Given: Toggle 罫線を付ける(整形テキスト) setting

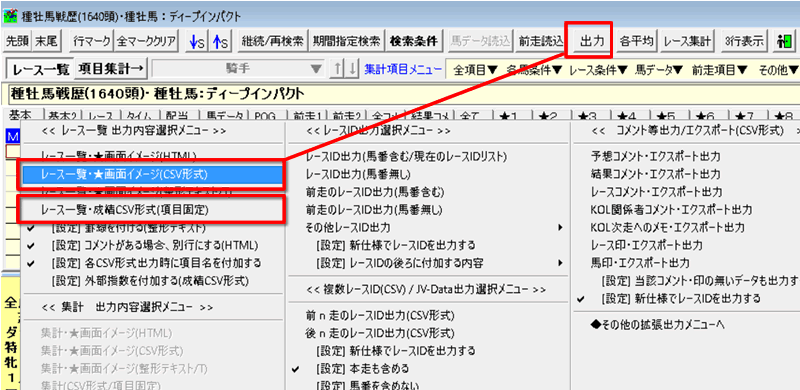Looking at the screenshot, I should click(128, 228).
